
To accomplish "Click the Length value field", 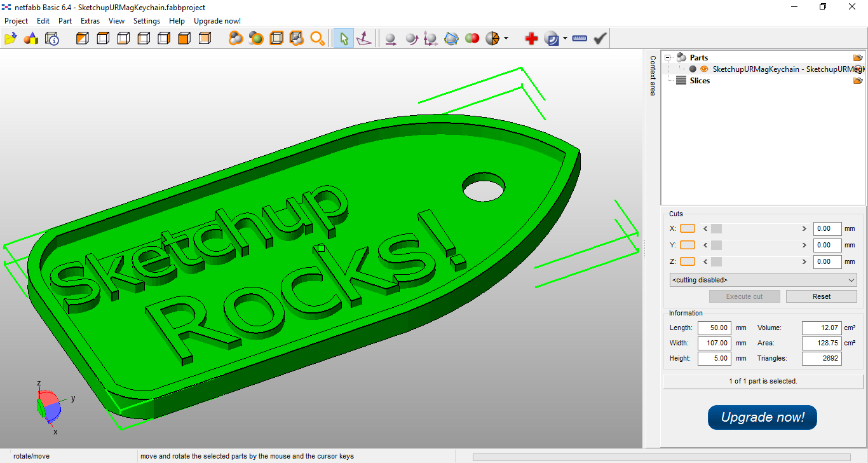I will point(714,328).
